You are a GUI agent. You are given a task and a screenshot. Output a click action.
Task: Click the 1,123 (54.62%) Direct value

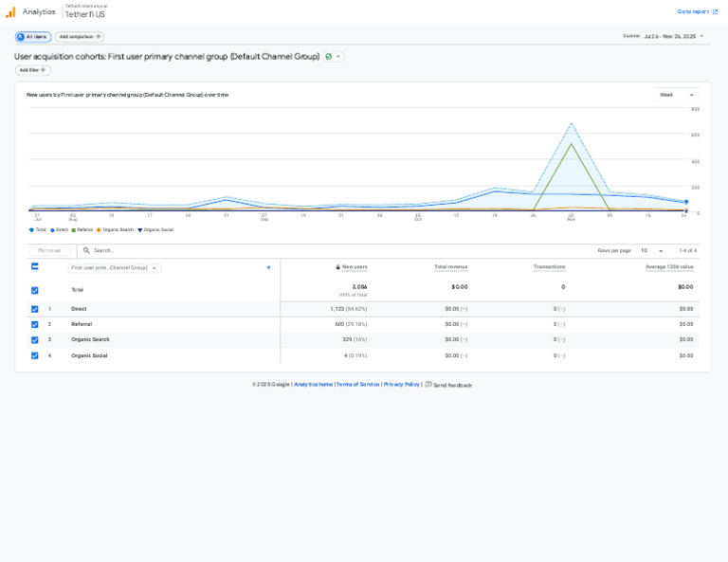pos(349,309)
